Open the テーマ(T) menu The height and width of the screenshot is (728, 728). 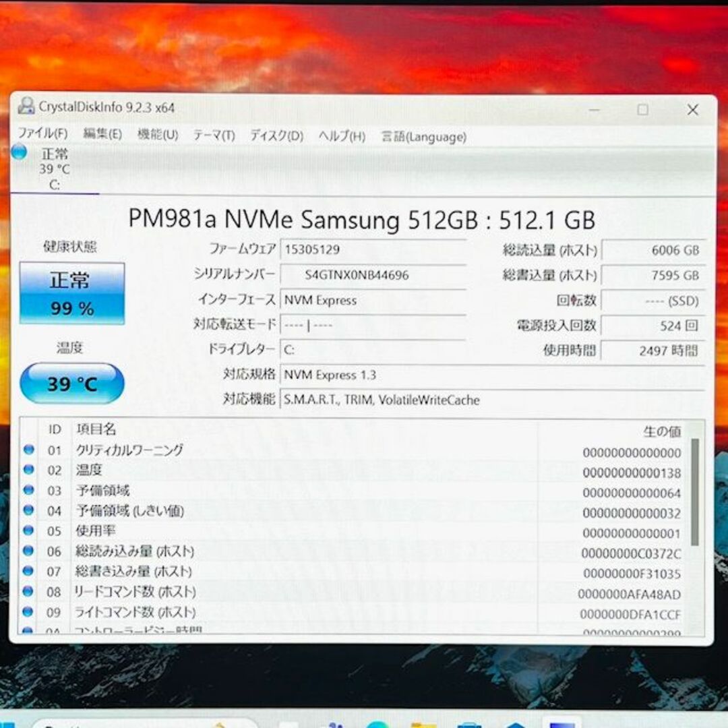214,135
